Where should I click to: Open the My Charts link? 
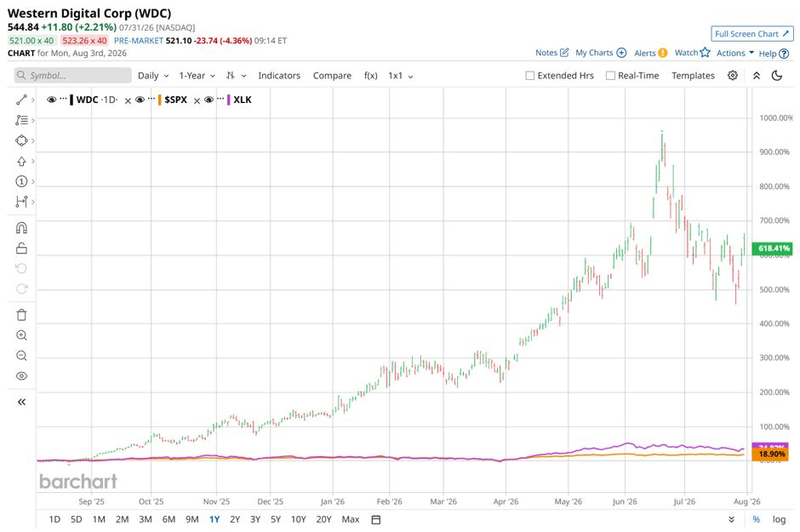point(594,53)
